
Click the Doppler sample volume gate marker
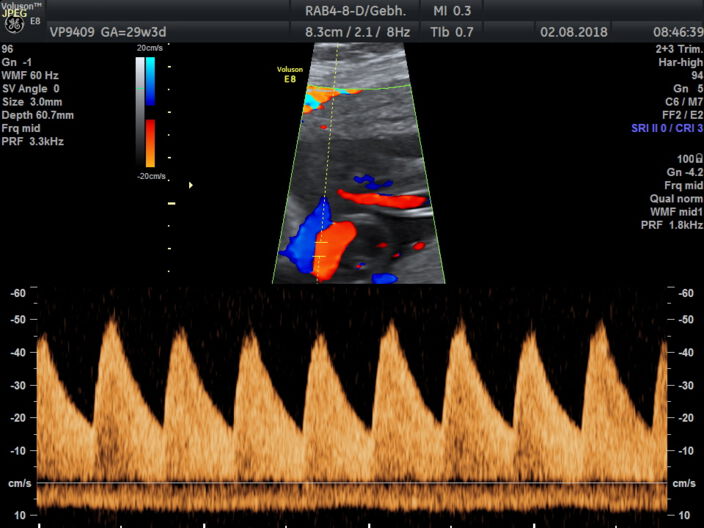tap(320, 249)
